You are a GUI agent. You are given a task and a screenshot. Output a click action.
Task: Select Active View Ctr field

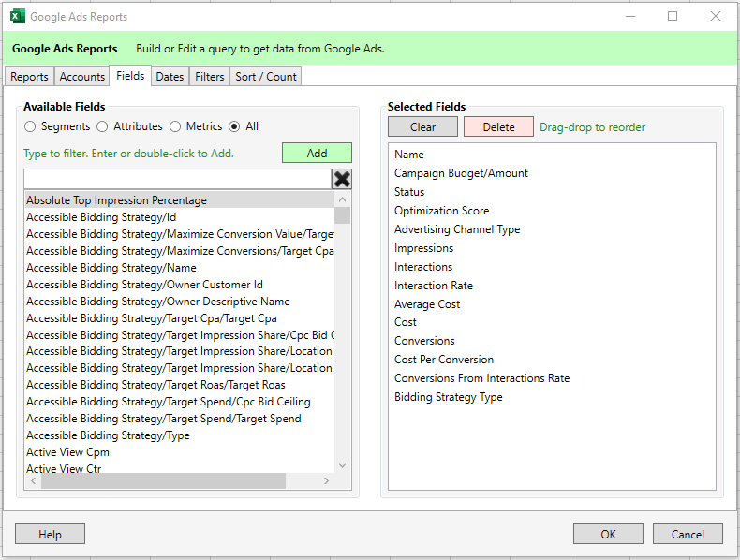pyautogui.click(x=179, y=468)
